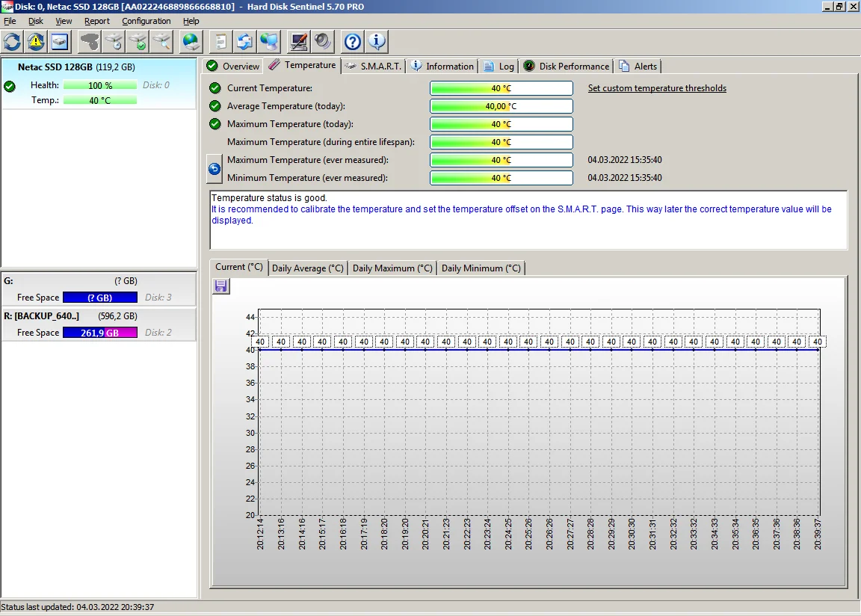Open the Configuration menu

(146, 21)
